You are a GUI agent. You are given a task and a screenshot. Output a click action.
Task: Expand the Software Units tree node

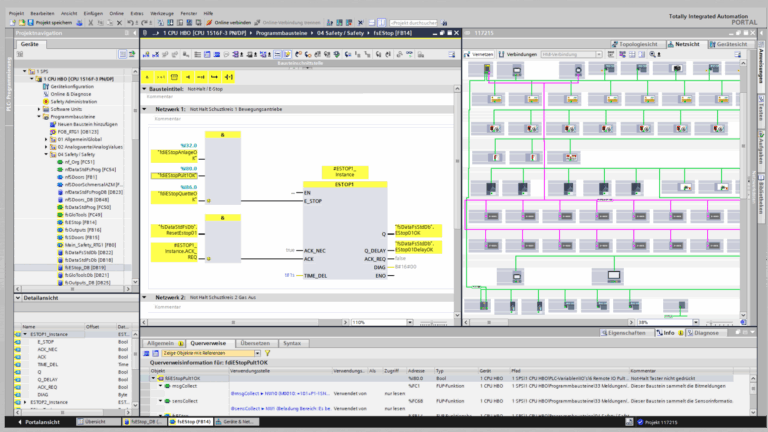(39, 109)
